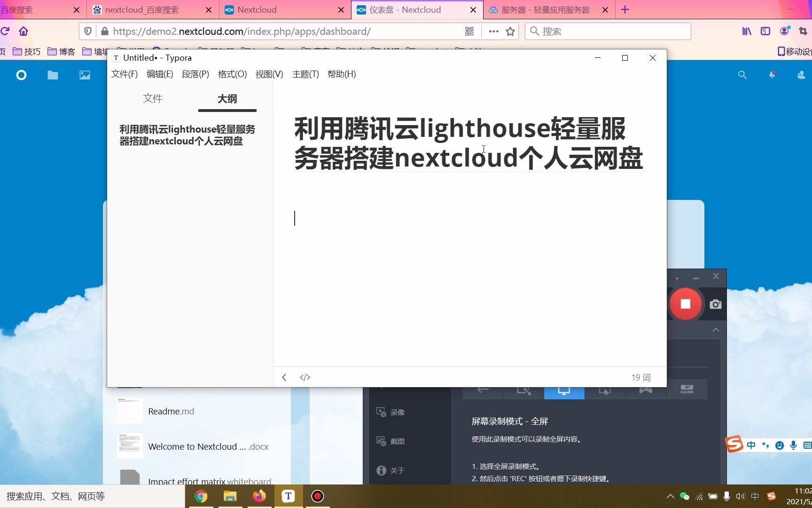Image resolution: width=812 pixels, height=508 pixels.
Task: Open the 帮助(H) menu in Typora
Action: 342,74
